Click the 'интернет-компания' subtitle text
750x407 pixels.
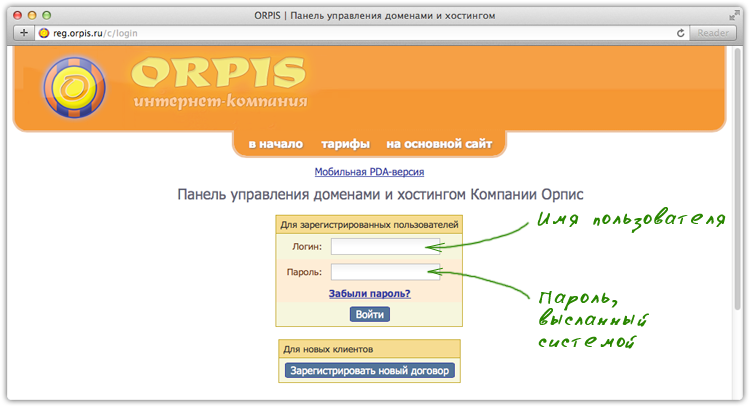point(221,101)
